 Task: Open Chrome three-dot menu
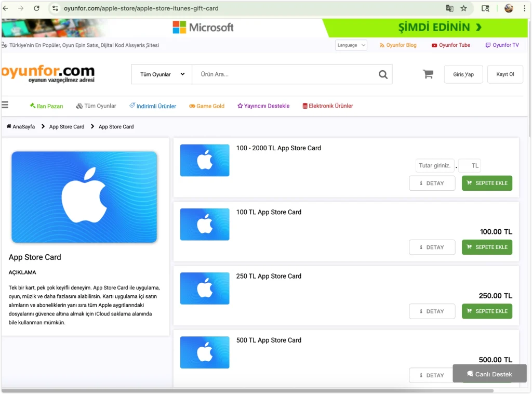(525, 8)
